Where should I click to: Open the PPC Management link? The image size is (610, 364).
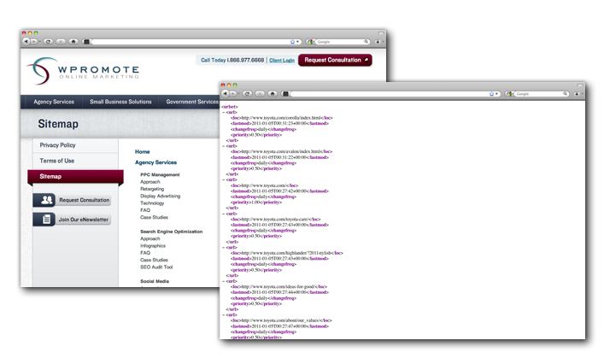[x=160, y=175]
